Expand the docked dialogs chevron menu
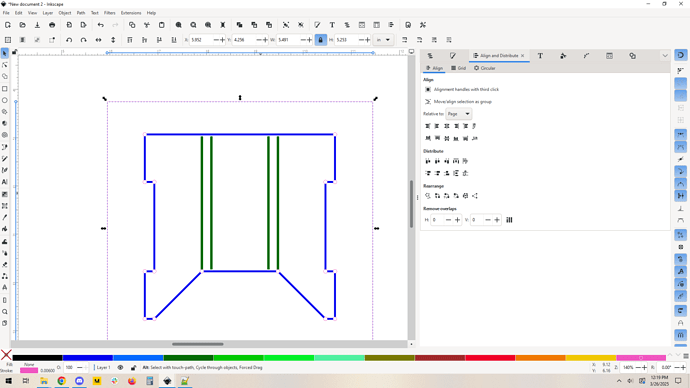This screenshot has height=388, width=690. [x=665, y=56]
